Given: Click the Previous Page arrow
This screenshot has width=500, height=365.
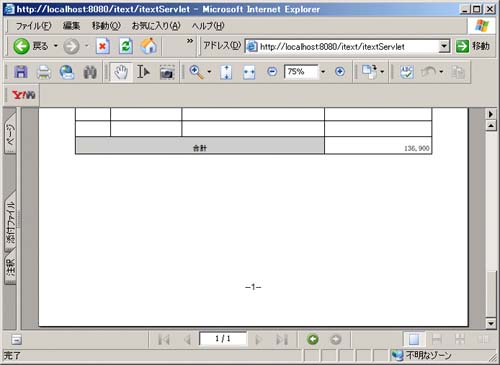Looking at the screenshot, I should (187, 340).
